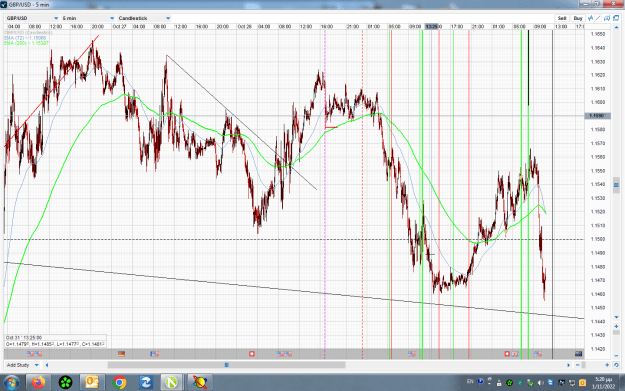Click the OHLC data readout box
625x391 pixels.
click(55, 341)
